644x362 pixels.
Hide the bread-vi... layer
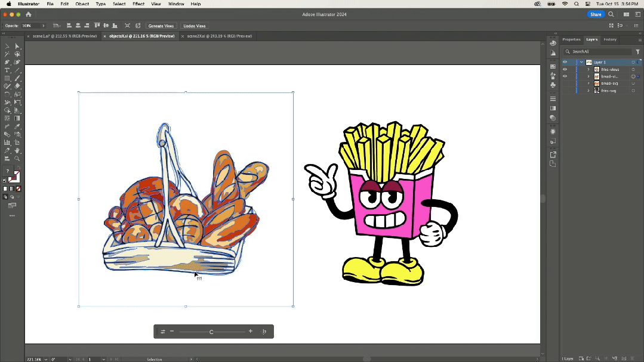(565, 76)
